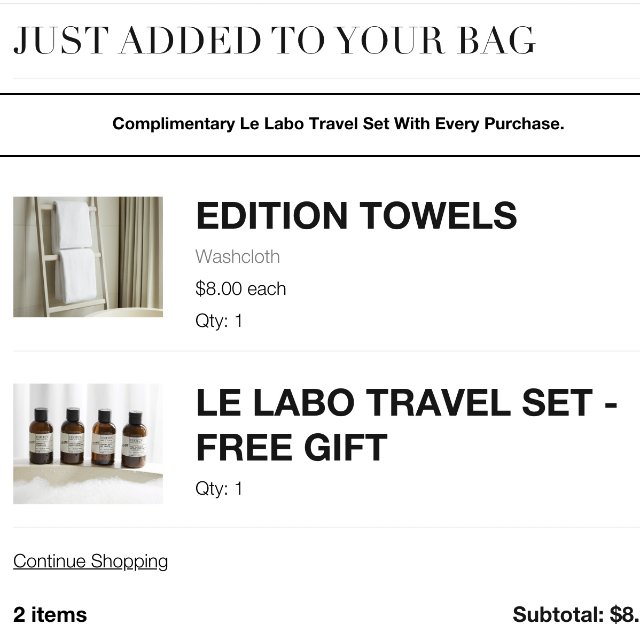640x640 pixels.
Task: Click the FREE GIFT line of title
Action: 291,447
